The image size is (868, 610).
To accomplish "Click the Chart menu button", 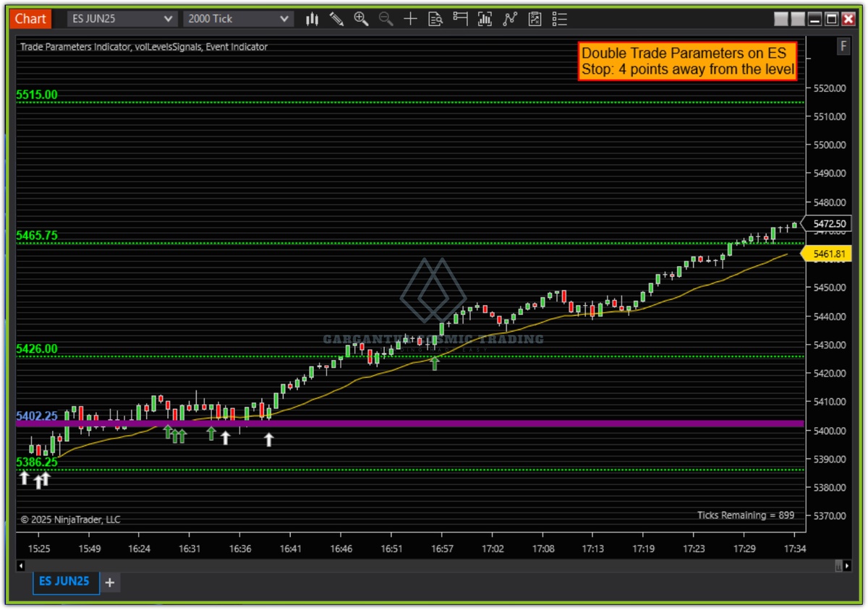I will coord(31,20).
